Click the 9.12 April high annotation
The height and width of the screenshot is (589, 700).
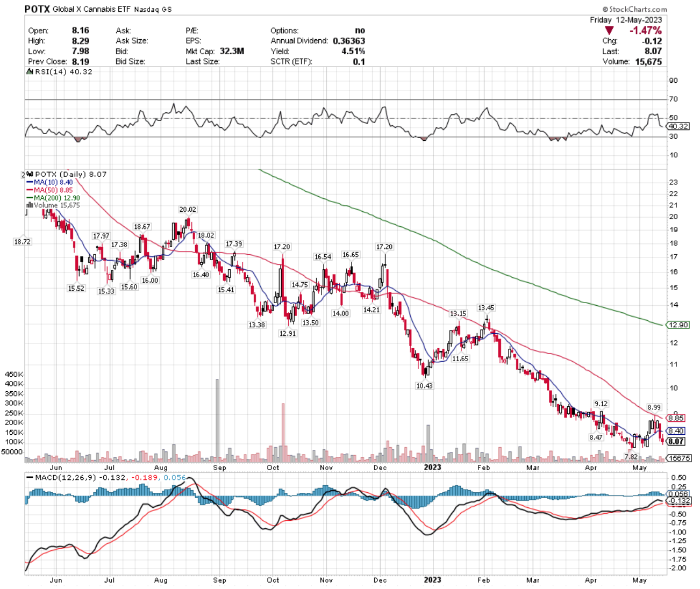pos(601,404)
